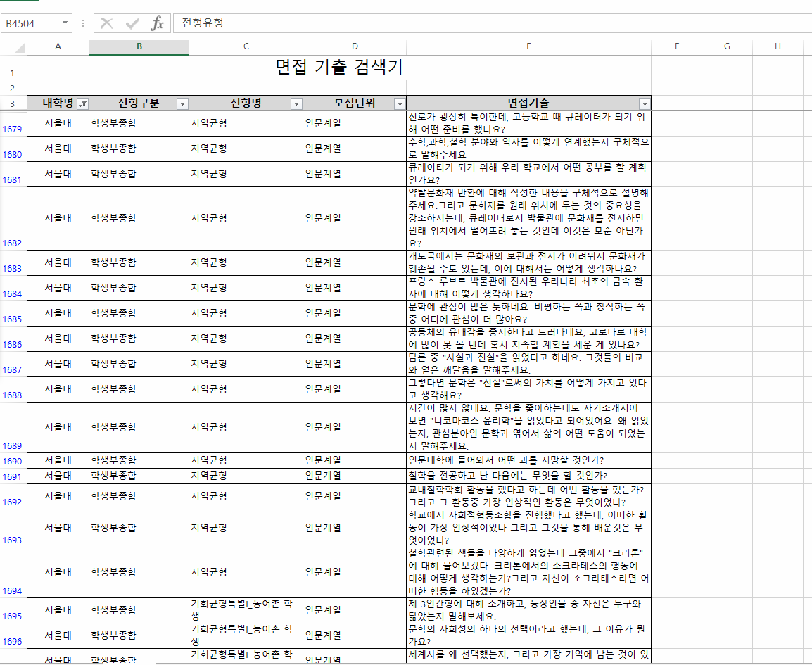Select row header 1694
Viewport: 812px width, 665px height.
13,572
